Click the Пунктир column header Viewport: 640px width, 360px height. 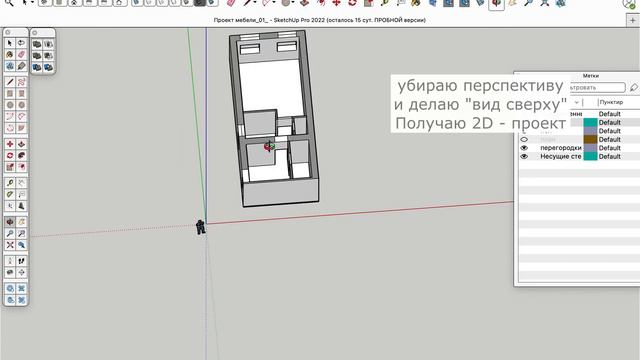(x=611, y=102)
